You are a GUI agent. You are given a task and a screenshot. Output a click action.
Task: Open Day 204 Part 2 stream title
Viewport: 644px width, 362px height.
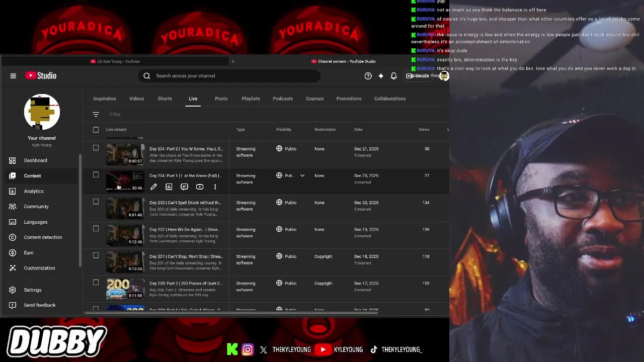(186, 149)
